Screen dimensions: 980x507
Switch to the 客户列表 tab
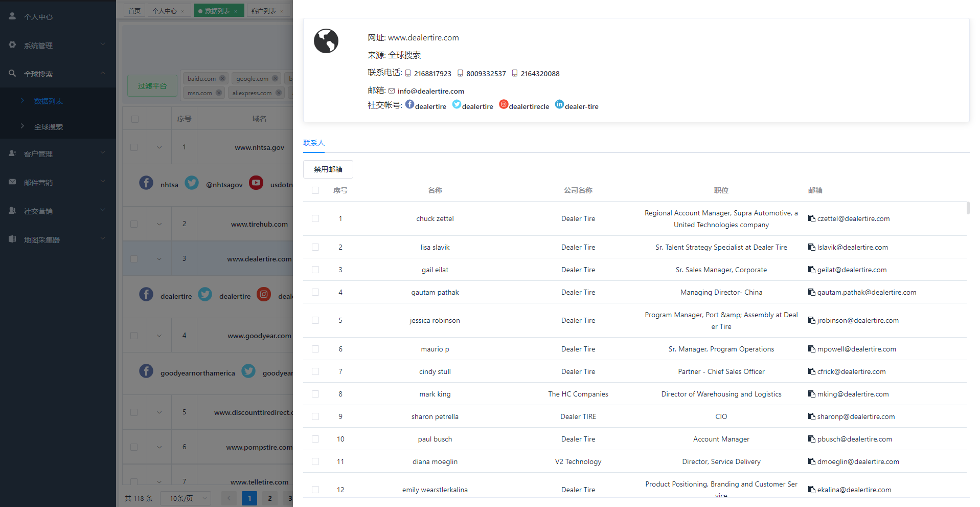pos(268,11)
